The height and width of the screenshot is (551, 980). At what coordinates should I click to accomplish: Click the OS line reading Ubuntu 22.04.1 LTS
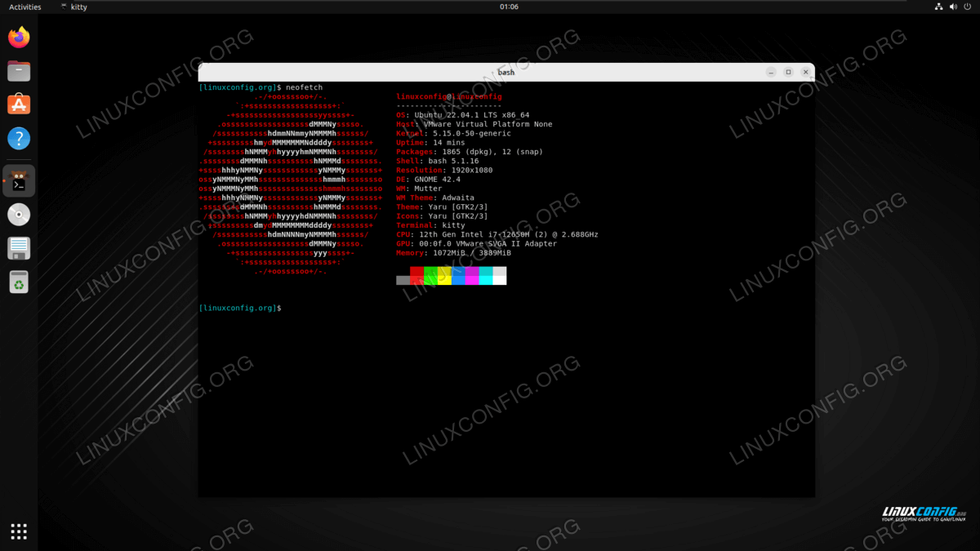[463, 115]
